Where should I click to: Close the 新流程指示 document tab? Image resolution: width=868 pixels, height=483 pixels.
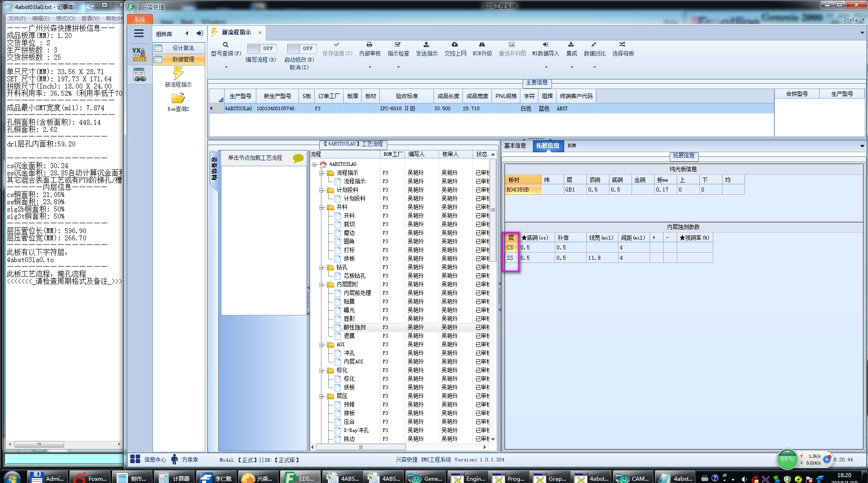(x=260, y=33)
